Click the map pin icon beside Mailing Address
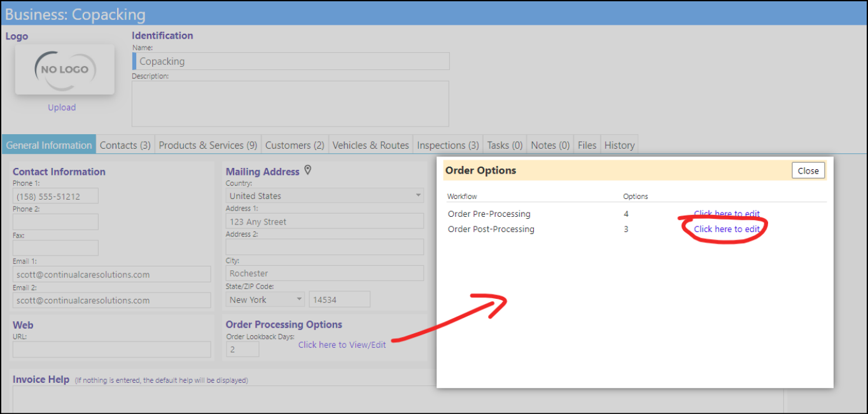The width and height of the screenshot is (868, 414). 308,170
